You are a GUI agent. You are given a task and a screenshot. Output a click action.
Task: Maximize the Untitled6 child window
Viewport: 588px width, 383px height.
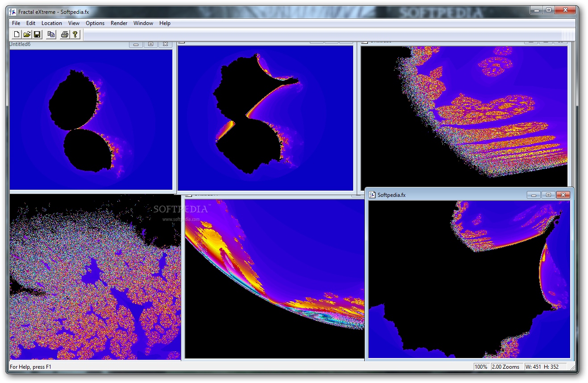coord(150,44)
